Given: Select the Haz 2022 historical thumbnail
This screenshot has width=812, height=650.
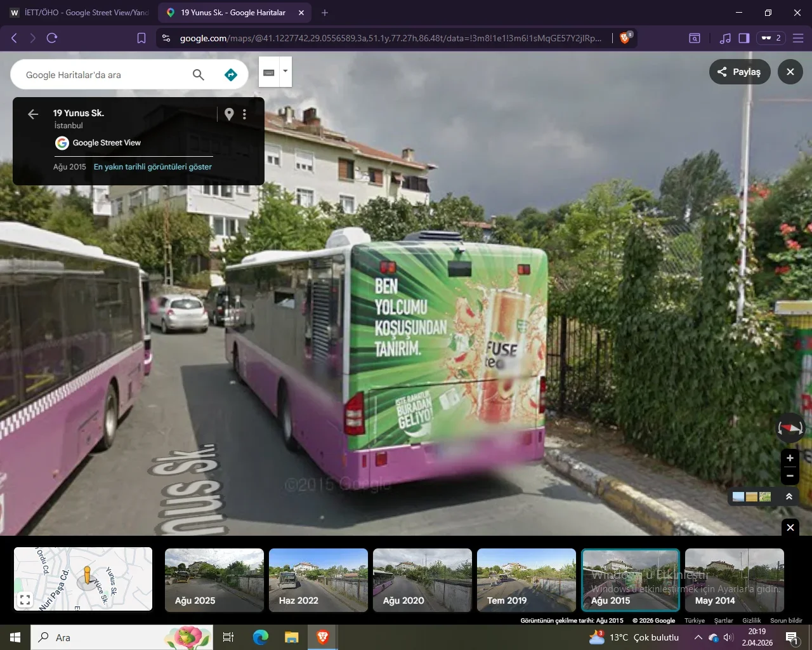Looking at the screenshot, I should pyautogui.click(x=318, y=580).
